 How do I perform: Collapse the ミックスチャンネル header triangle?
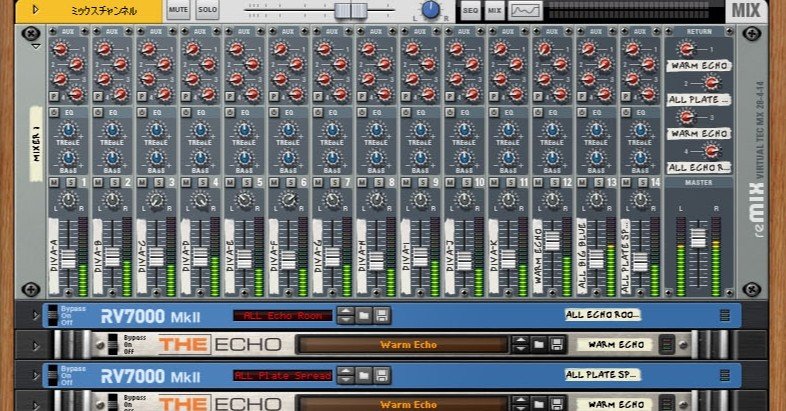pyautogui.click(x=35, y=10)
